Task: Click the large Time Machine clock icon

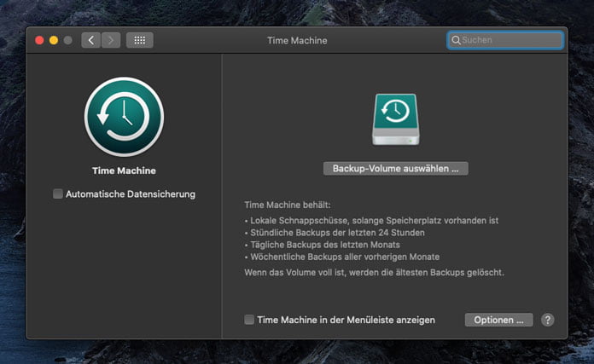Action: click(x=124, y=117)
